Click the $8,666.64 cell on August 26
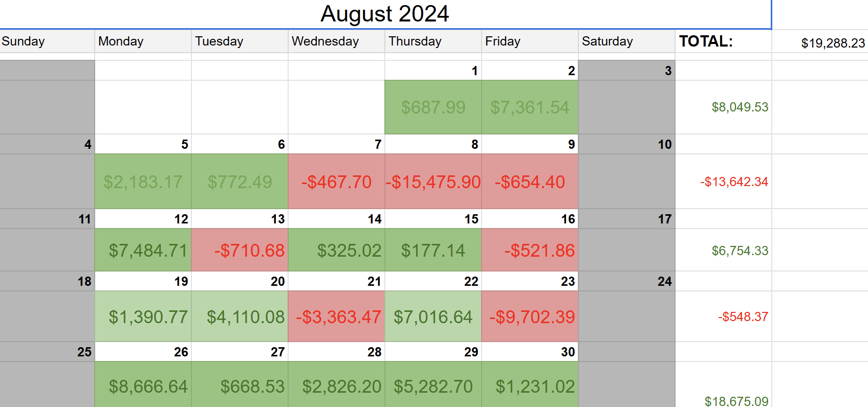This screenshot has height=407, width=868. coord(143,386)
